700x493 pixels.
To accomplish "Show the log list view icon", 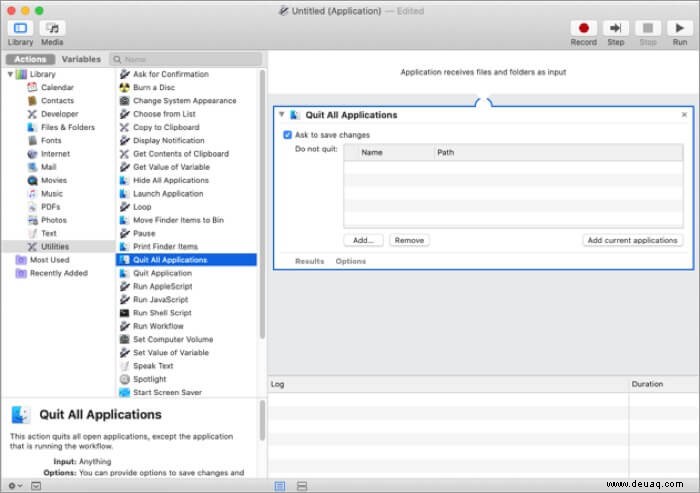I will pyautogui.click(x=280, y=486).
